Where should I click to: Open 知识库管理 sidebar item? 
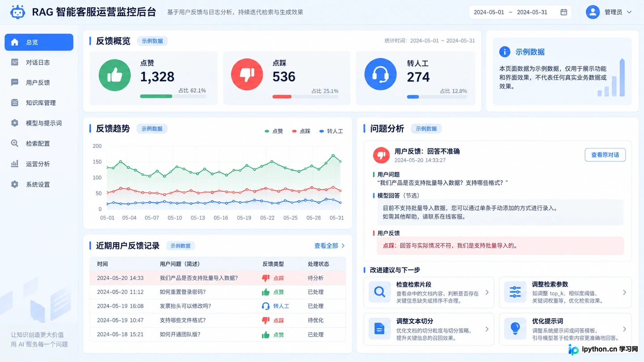pos(39,103)
